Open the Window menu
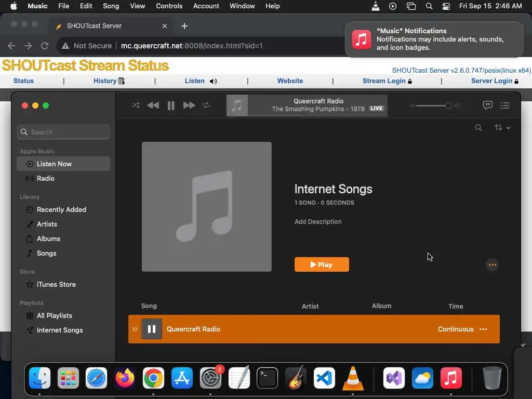Image resolution: width=532 pixels, height=399 pixels. coord(242,6)
